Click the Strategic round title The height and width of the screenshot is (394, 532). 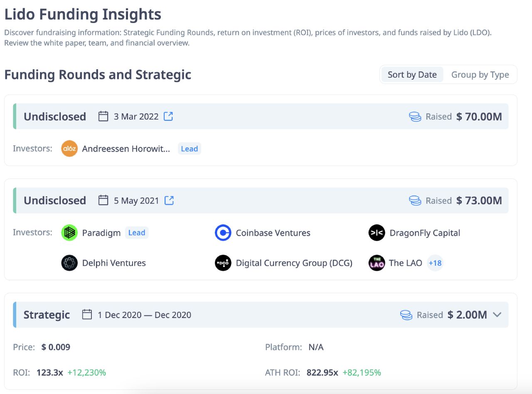[47, 315]
